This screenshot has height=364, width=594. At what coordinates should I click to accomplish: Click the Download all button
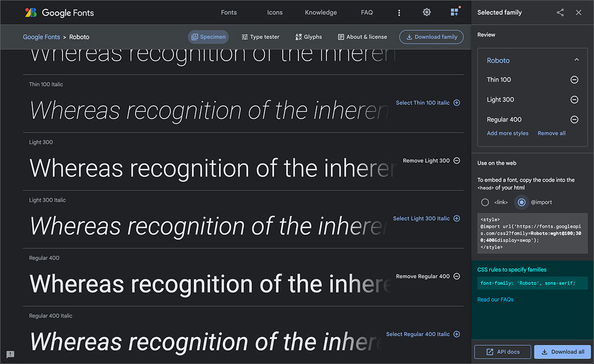coord(562,352)
